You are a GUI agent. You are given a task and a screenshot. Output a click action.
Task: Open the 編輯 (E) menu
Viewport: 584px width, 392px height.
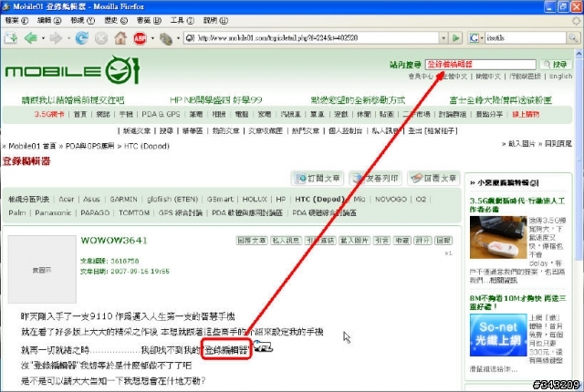49,20
